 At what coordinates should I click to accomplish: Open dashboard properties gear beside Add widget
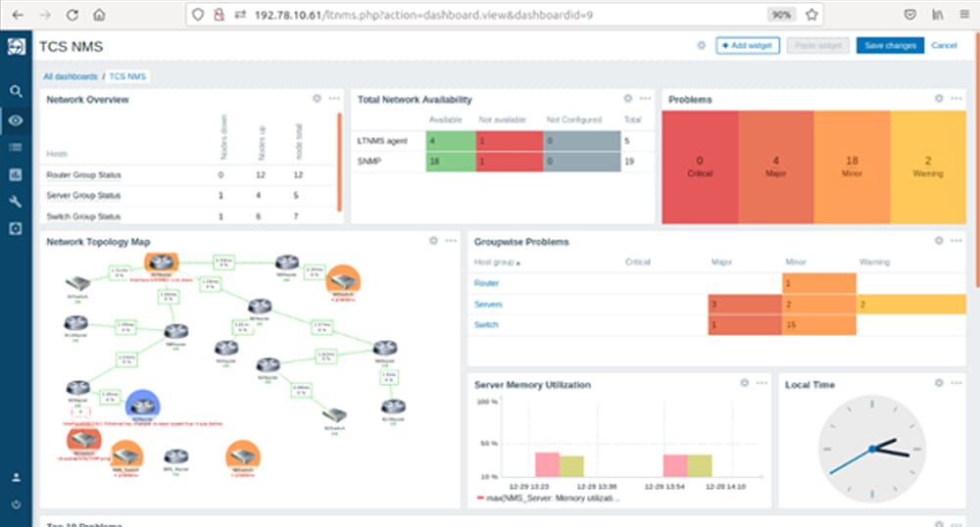tap(701, 46)
